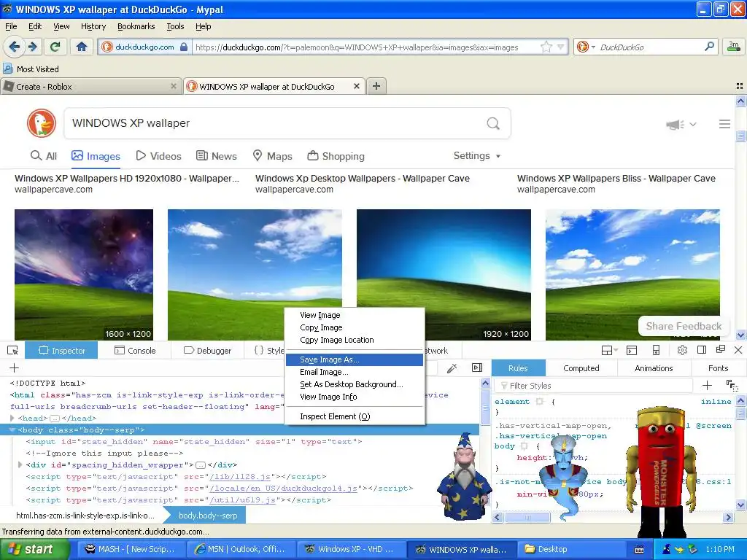This screenshot has height=560, width=747.
Task: Submit search with the DuckDuckGo magnifier icon
Action: (493, 123)
